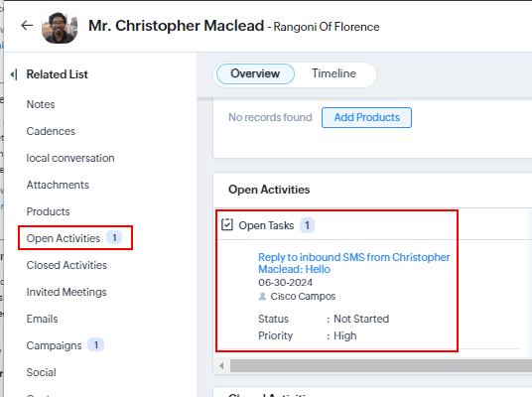Switch to the Timeline tab
The image size is (532, 397).
pyautogui.click(x=333, y=73)
